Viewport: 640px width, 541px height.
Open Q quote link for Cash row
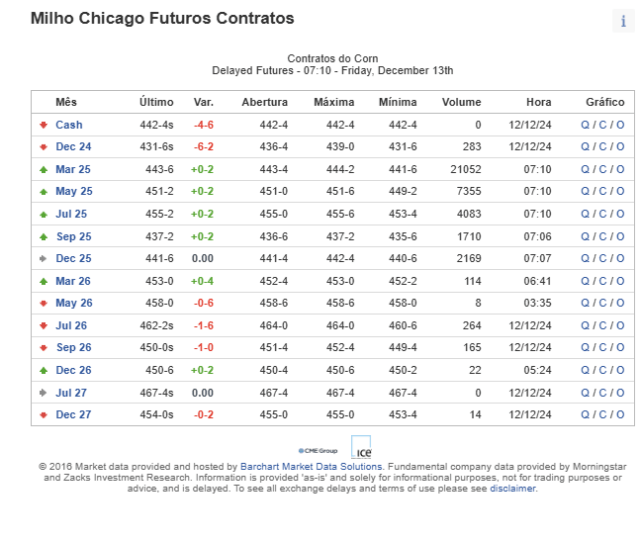585,125
